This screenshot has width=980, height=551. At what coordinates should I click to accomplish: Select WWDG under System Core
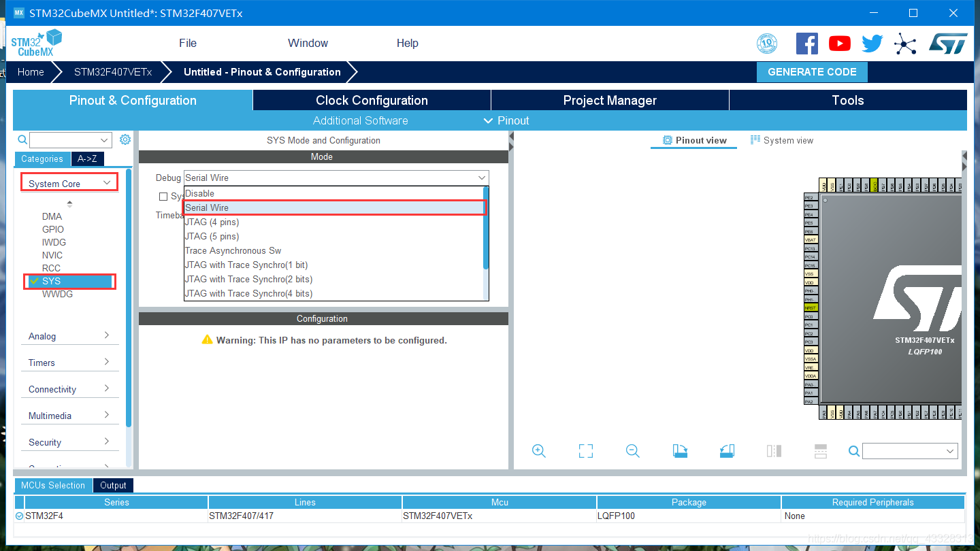57,294
